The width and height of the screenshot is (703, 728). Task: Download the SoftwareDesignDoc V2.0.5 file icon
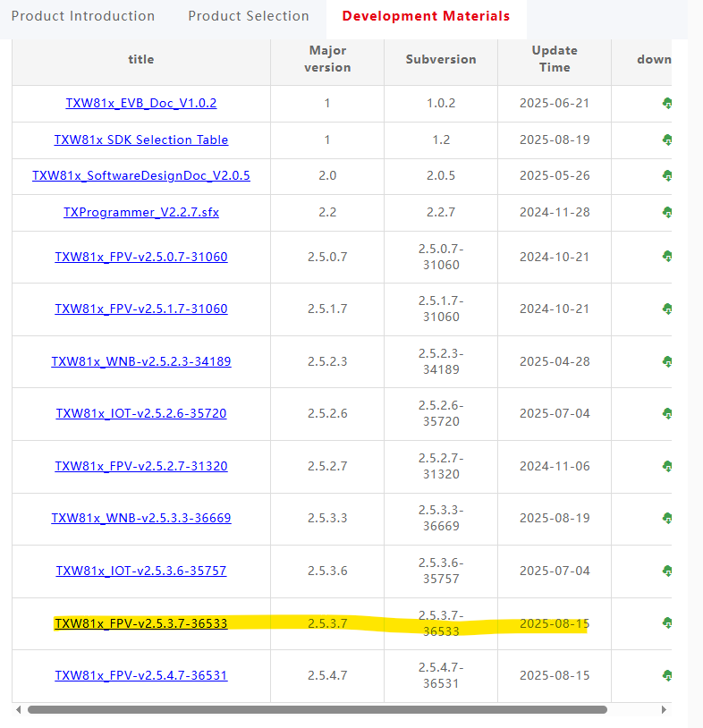[x=667, y=175]
